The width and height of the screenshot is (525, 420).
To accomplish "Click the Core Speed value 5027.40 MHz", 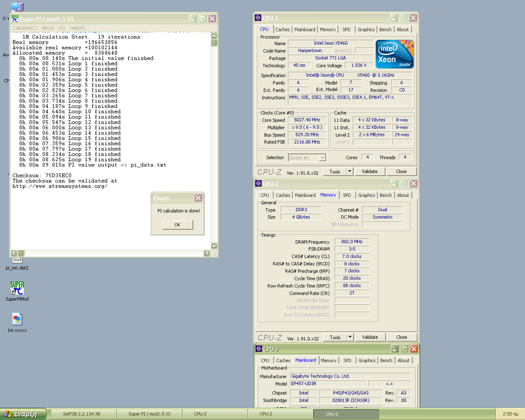I will pos(307,120).
